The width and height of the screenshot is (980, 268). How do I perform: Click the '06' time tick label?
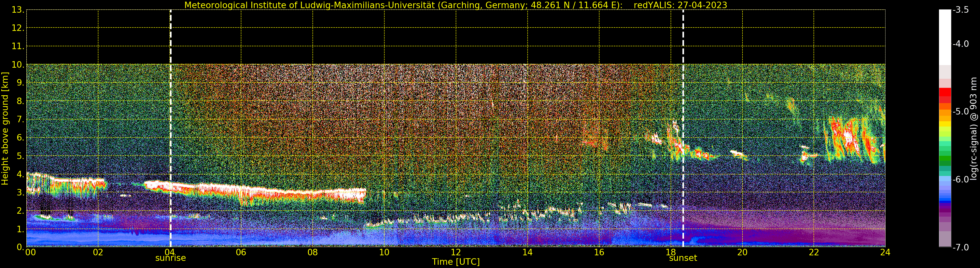coord(241,252)
